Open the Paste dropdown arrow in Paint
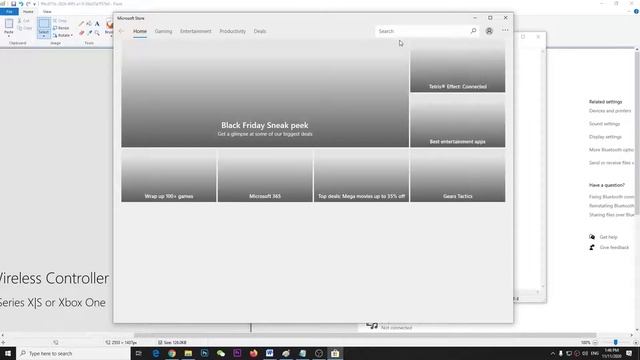Screen dimensions: 640x360 [x=9, y=36]
